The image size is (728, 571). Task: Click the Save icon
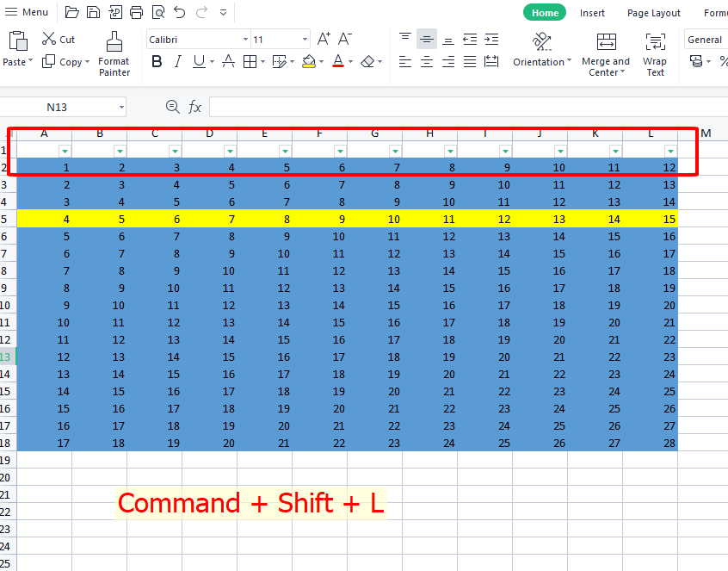click(x=93, y=12)
